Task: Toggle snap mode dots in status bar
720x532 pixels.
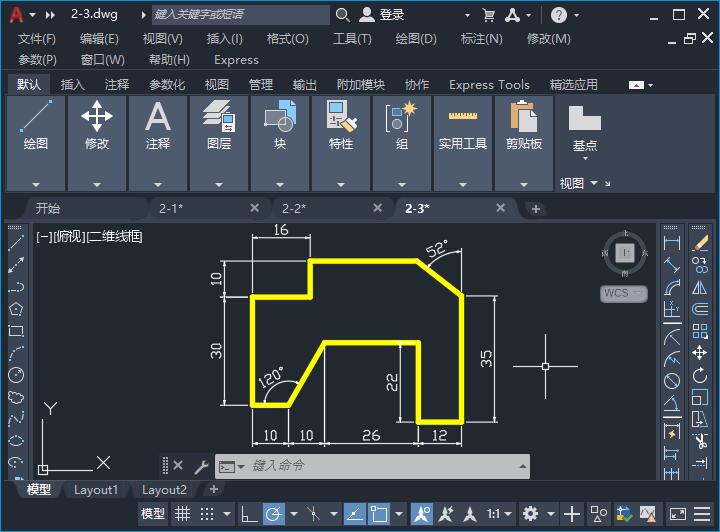Action: pyautogui.click(x=207, y=514)
